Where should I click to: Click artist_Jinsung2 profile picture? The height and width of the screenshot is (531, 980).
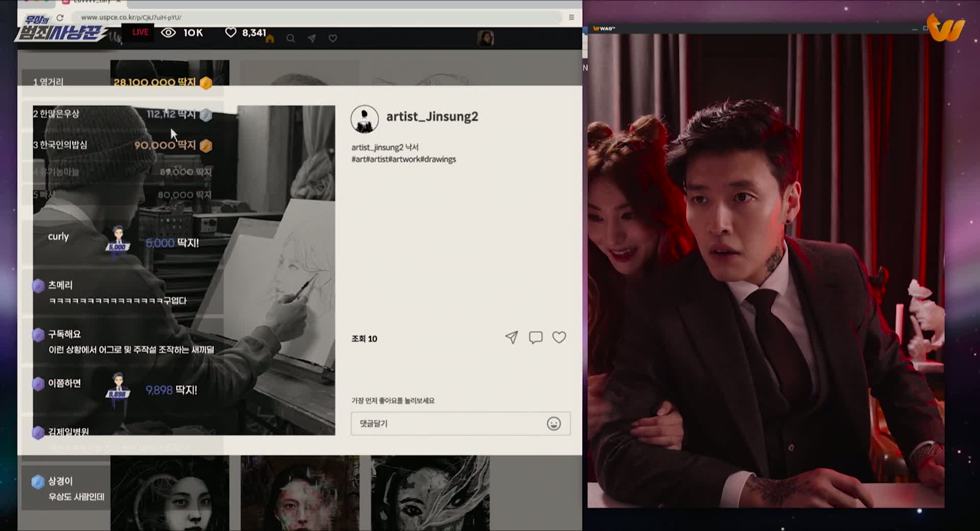(x=364, y=118)
